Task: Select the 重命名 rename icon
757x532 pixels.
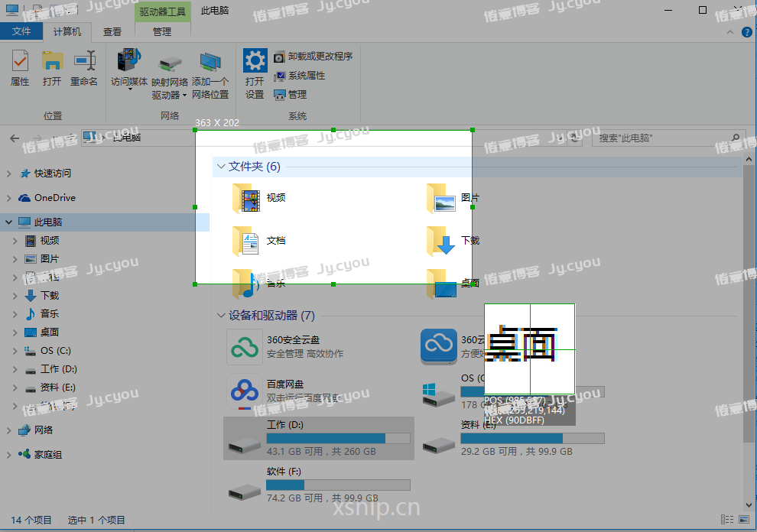Action: point(84,61)
